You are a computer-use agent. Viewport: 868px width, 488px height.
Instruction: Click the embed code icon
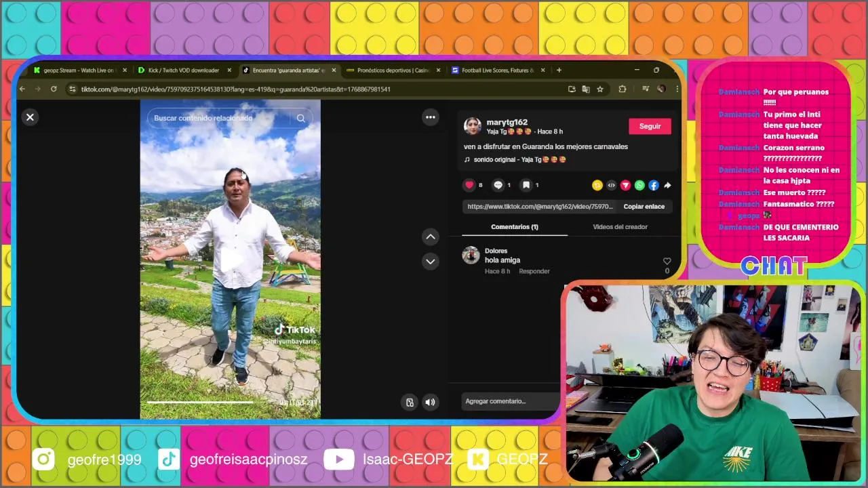click(x=611, y=185)
